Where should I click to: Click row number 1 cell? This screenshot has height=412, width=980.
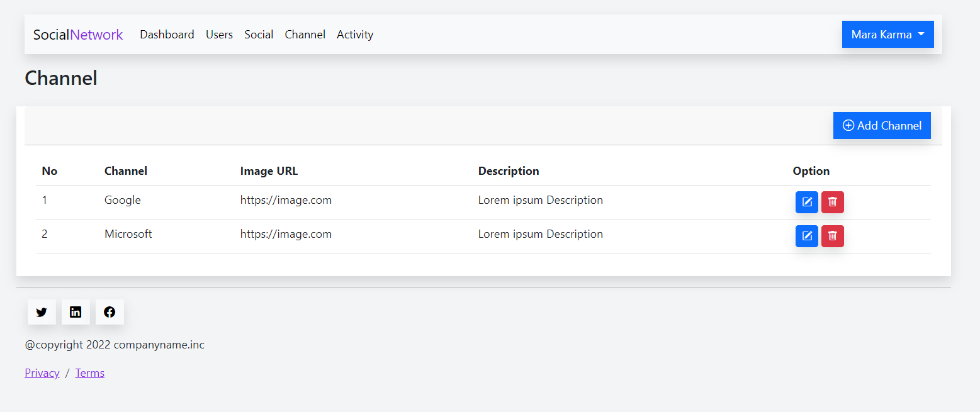45,200
